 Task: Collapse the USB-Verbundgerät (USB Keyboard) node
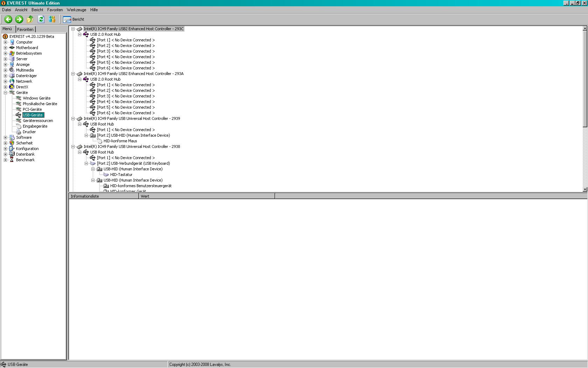[x=86, y=163]
